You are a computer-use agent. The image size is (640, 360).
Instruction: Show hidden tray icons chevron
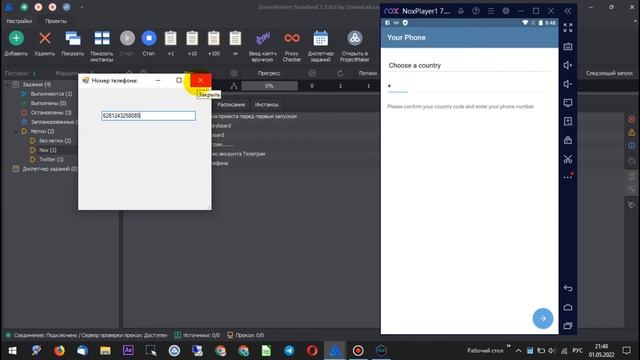(518, 351)
